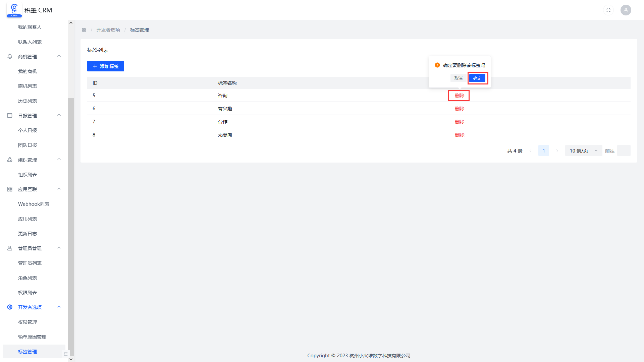Viewport: 644px width, 362px height.
Task: Open 角色列表 menu item
Action: [28, 278]
